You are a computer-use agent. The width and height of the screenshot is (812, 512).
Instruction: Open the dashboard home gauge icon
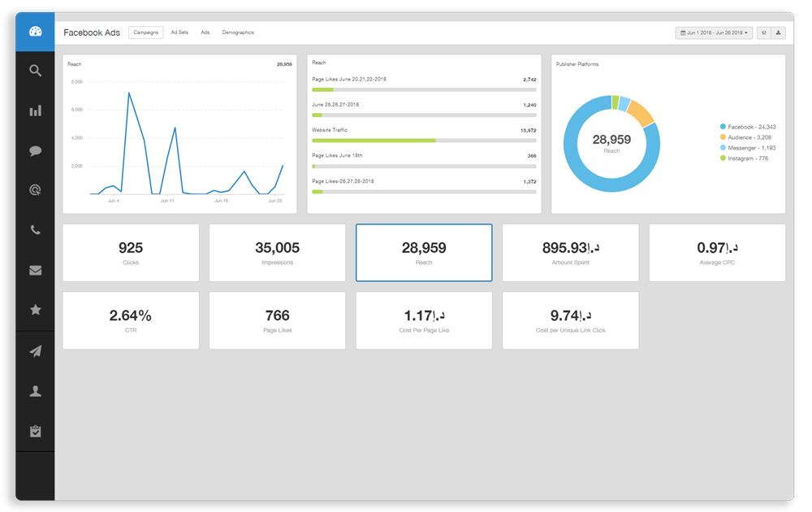tap(35, 32)
